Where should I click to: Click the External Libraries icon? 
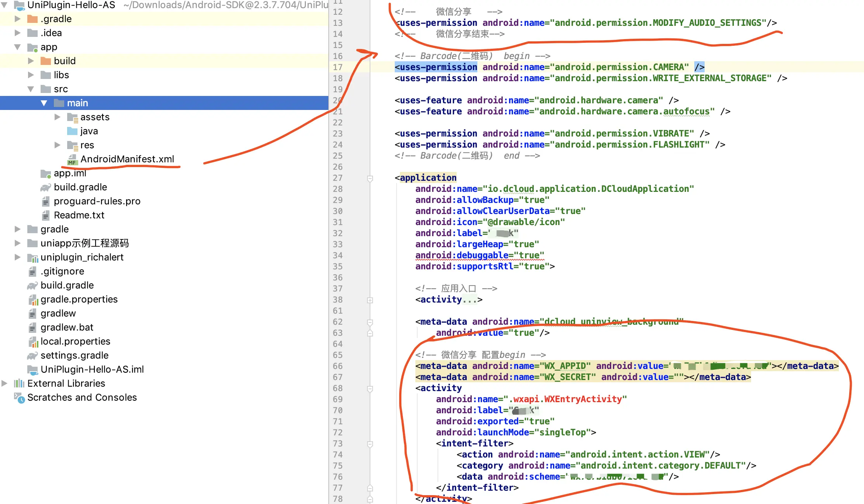click(19, 384)
